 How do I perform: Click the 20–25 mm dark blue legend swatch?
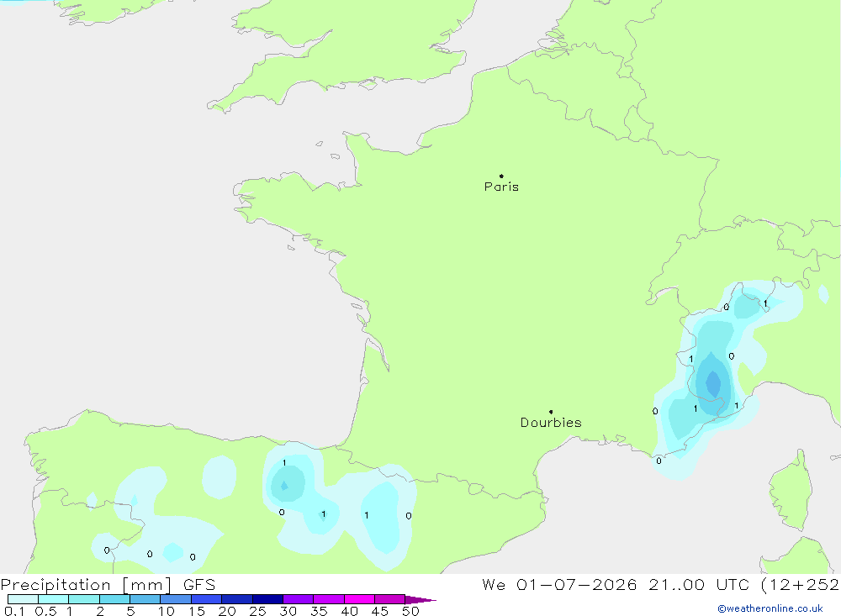(237, 599)
